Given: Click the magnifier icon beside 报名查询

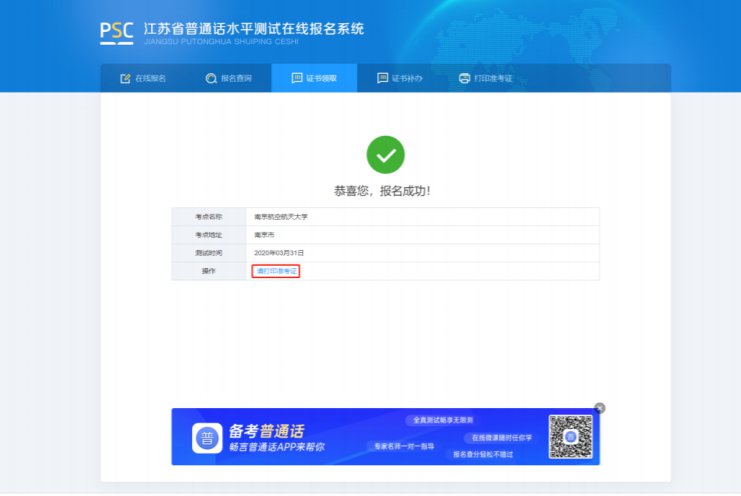Looking at the screenshot, I should 211,78.
